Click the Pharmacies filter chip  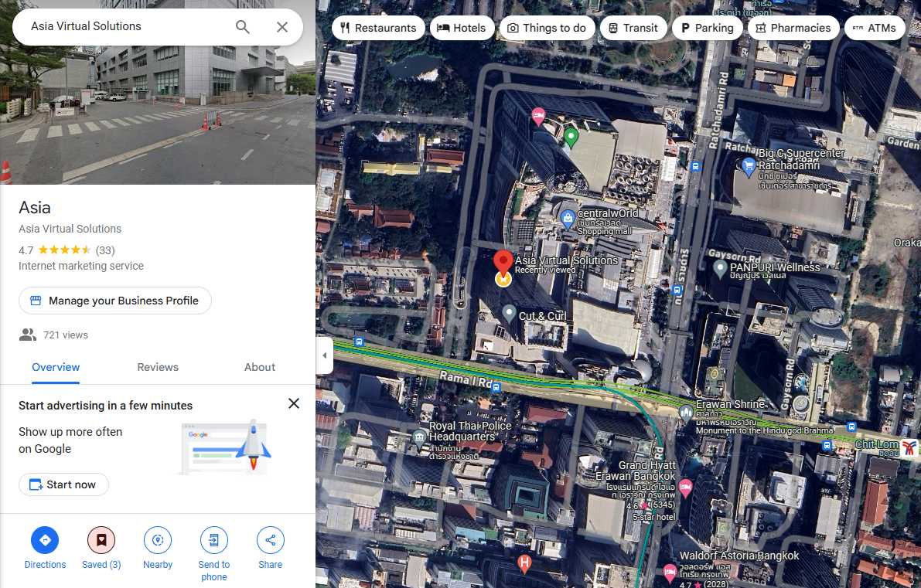click(x=793, y=28)
